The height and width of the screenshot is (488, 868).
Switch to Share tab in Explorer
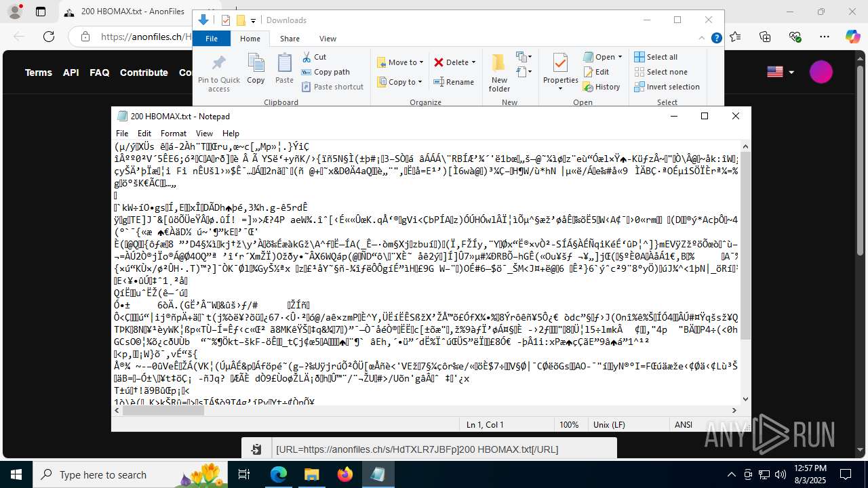tap(290, 39)
